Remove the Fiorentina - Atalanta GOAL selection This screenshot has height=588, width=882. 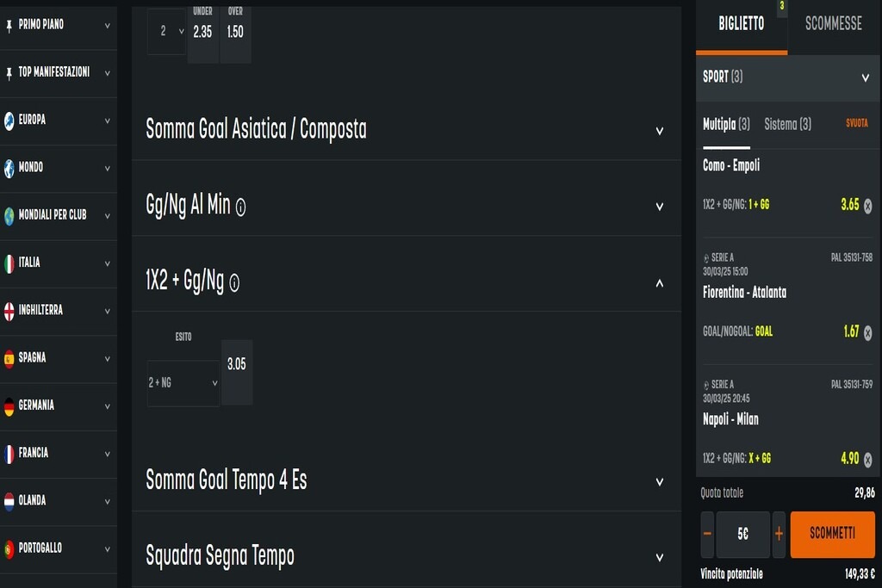point(867,332)
